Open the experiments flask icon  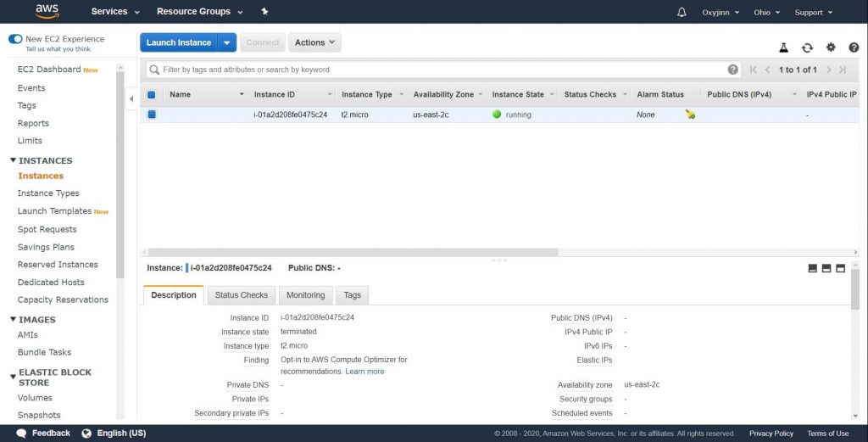coord(783,48)
